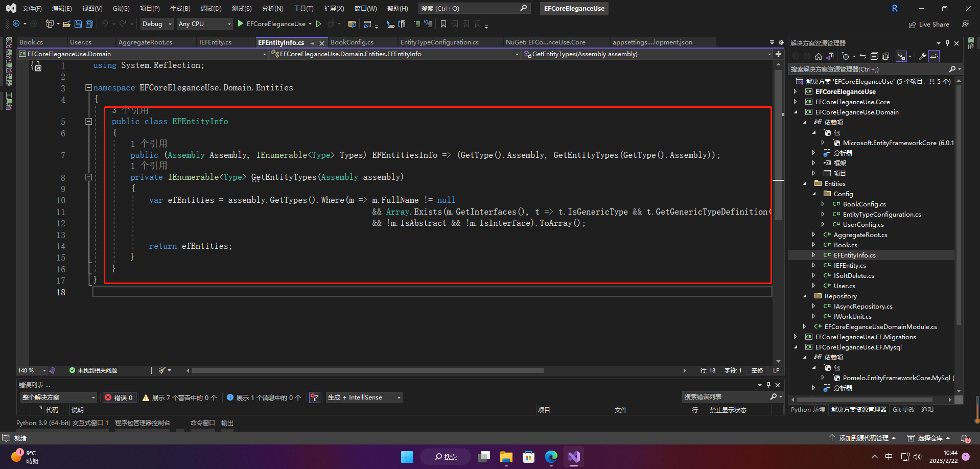980x469 pixels.
Task: Toggle the preview selected items button in Solution Explorer
Action: 934,56
